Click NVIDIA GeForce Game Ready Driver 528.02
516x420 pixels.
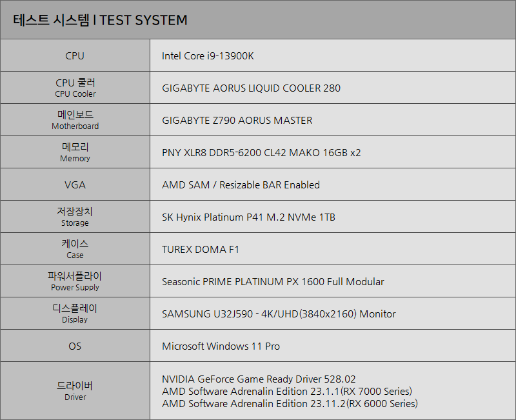259,379
